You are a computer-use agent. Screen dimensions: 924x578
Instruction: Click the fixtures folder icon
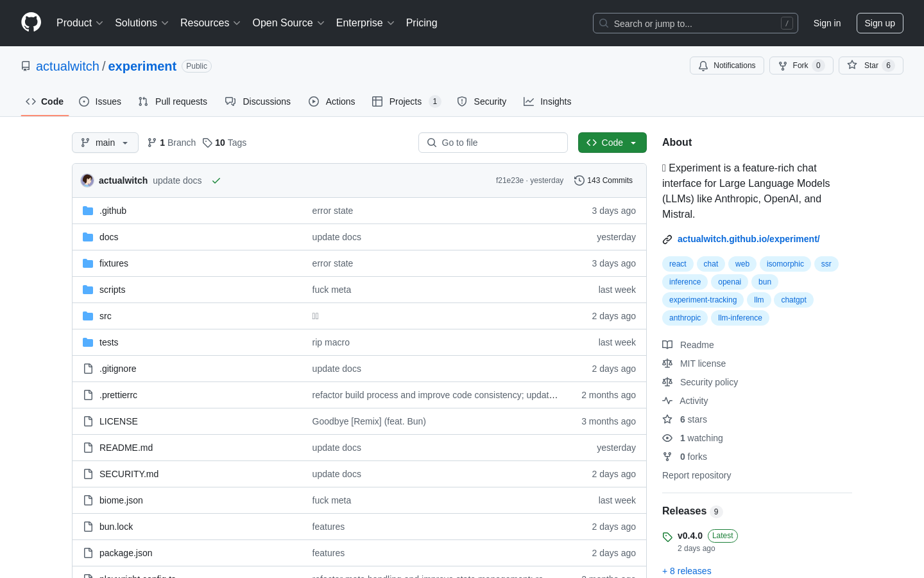pyautogui.click(x=88, y=263)
